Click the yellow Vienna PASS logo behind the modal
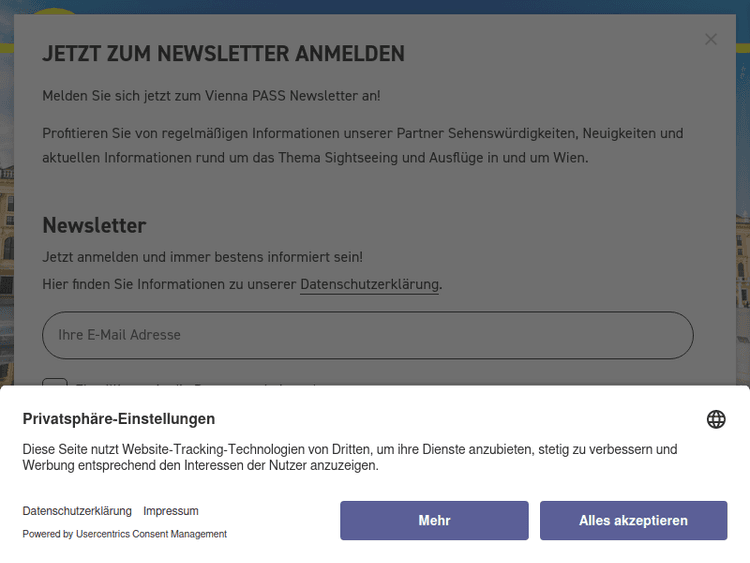 coord(55,11)
